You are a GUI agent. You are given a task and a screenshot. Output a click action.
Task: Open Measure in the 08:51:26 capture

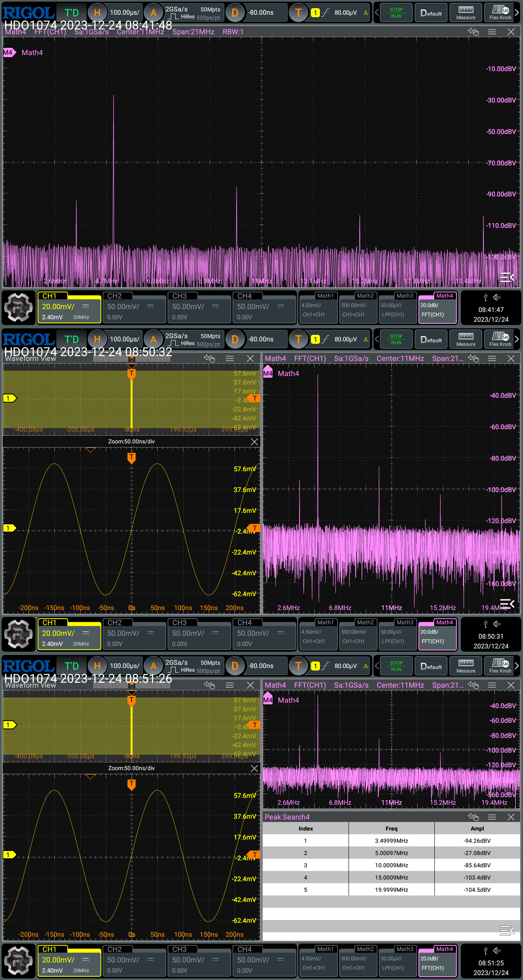pos(466,666)
